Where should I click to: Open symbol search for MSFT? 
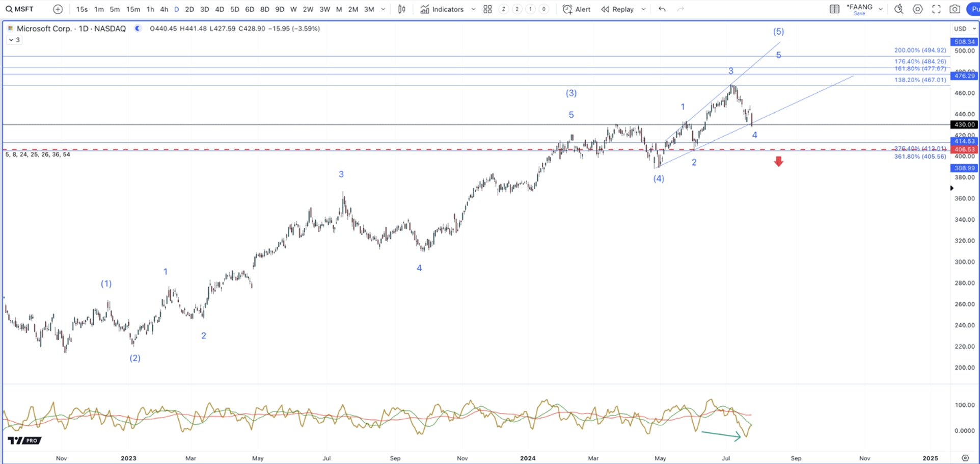click(20, 9)
